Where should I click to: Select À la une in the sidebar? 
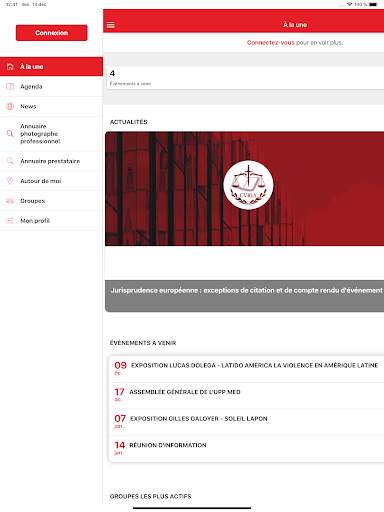point(51,67)
